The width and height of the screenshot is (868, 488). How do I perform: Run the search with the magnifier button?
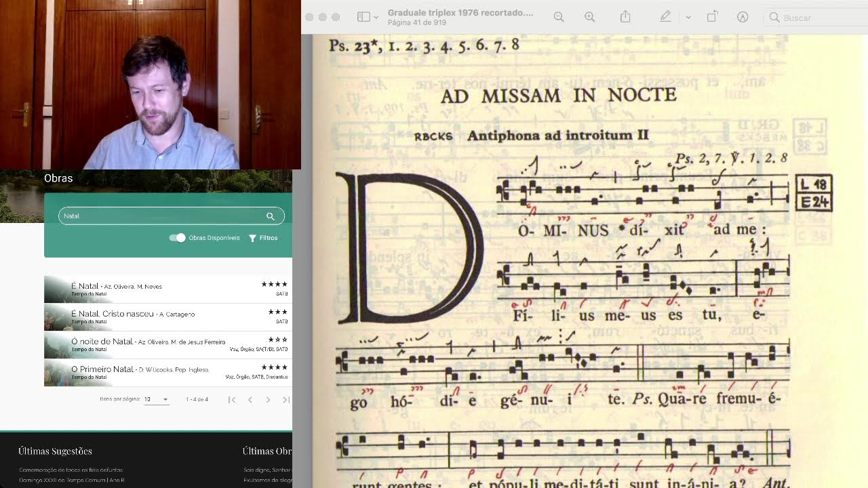[271, 216]
